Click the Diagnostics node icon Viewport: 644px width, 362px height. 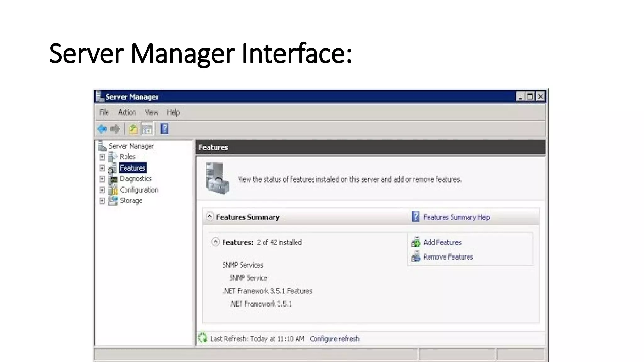coord(113,179)
